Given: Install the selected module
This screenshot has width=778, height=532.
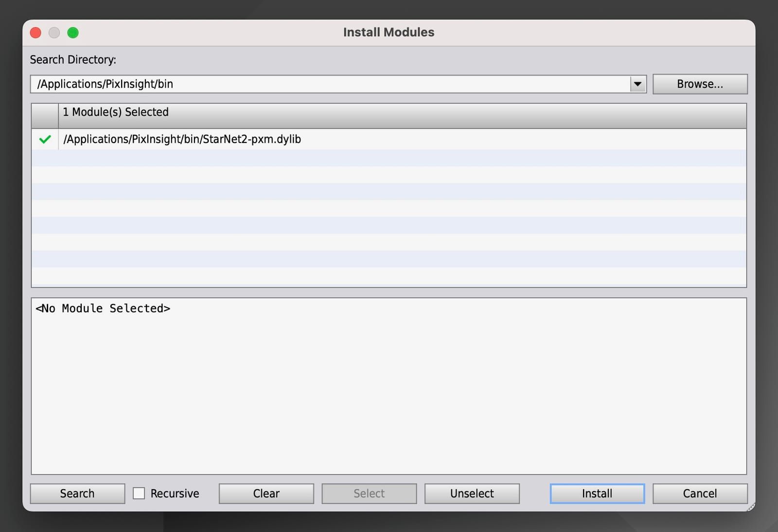Looking at the screenshot, I should point(597,494).
